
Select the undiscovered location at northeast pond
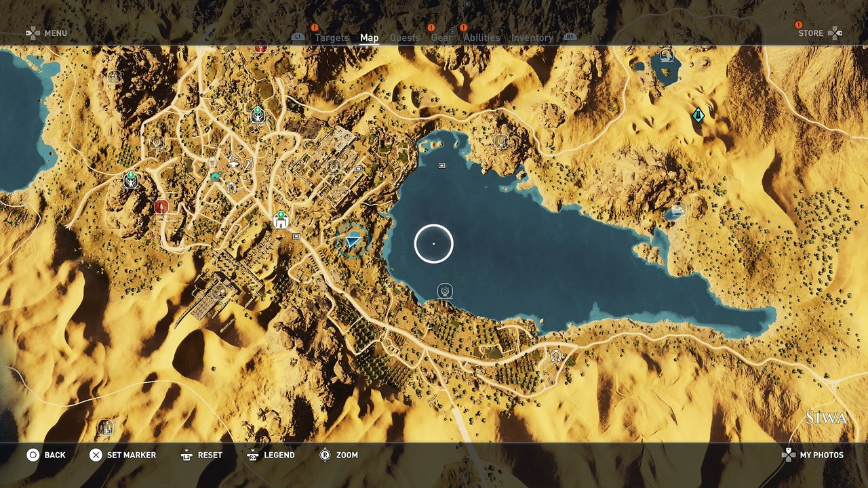[666, 55]
